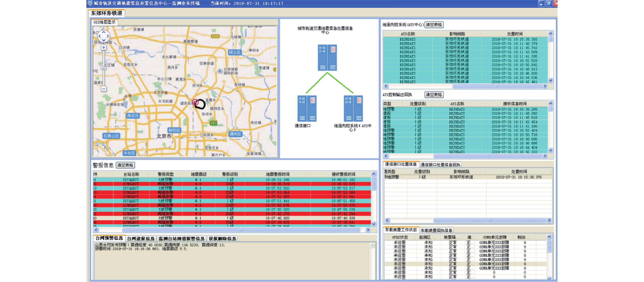The width and height of the screenshot is (644, 282).
Task: Select the 台网速报信息 tab
Action: click(141, 239)
